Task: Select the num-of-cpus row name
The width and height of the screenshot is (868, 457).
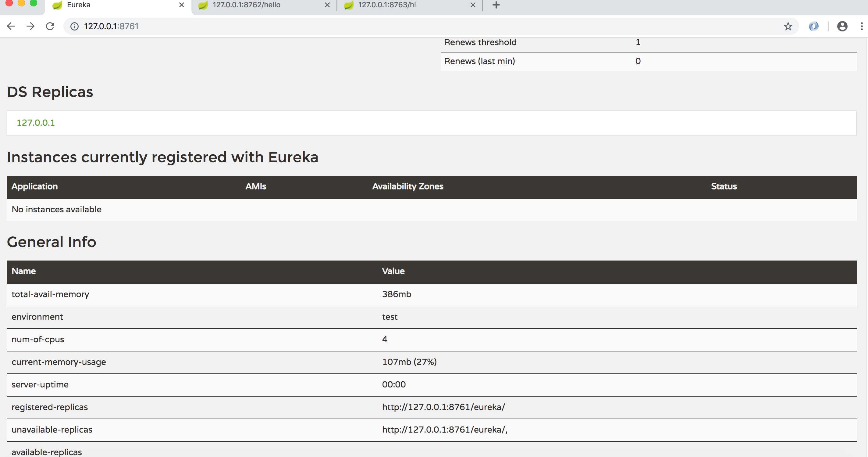Action: click(38, 340)
